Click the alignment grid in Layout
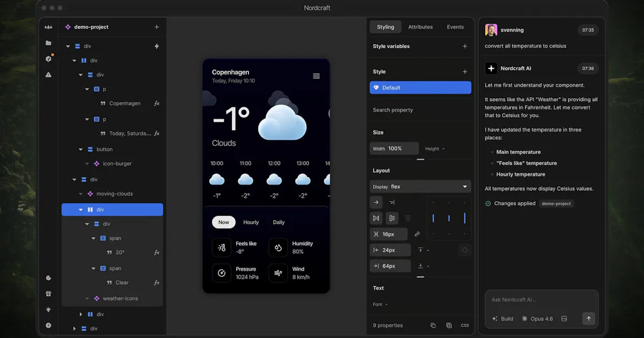Image resolution: width=644 pixels, height=338 pixels. coord(449,218)
